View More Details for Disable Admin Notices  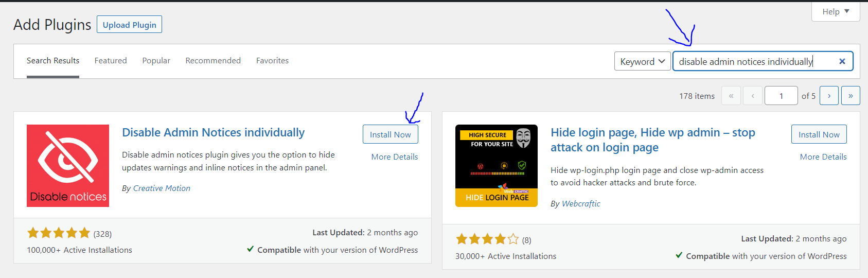click(395, 157)
